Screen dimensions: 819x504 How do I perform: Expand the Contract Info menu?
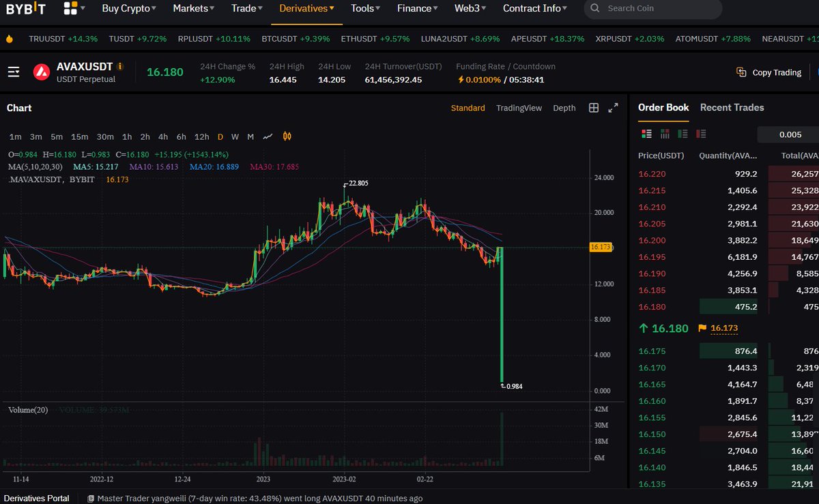point(536,8)
